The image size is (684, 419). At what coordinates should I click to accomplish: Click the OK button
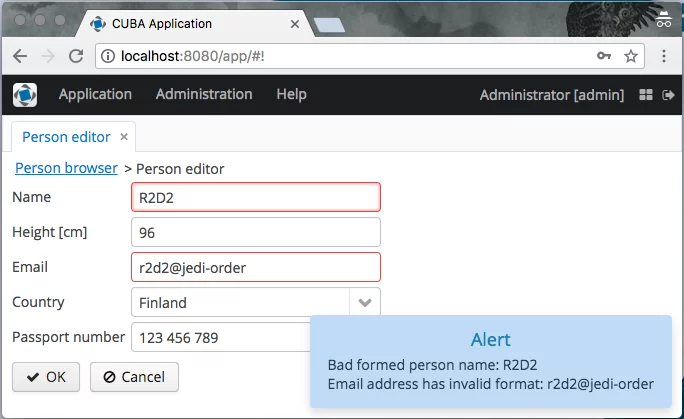click(x=46, y=377)
